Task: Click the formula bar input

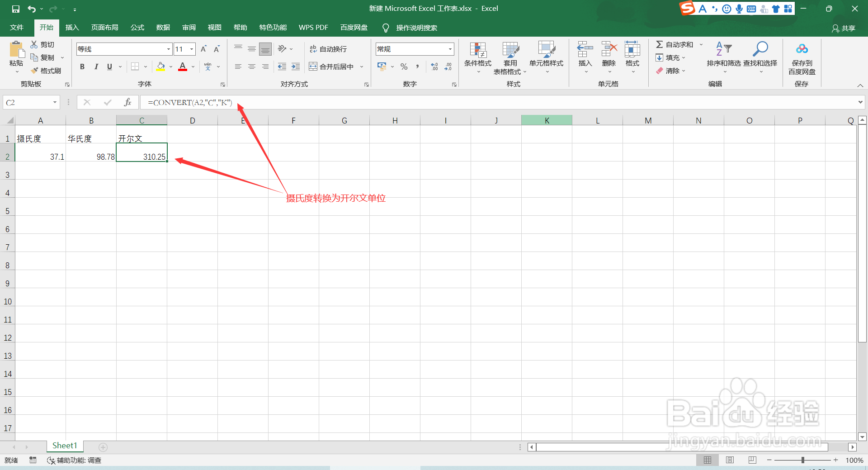Action: 497,102
